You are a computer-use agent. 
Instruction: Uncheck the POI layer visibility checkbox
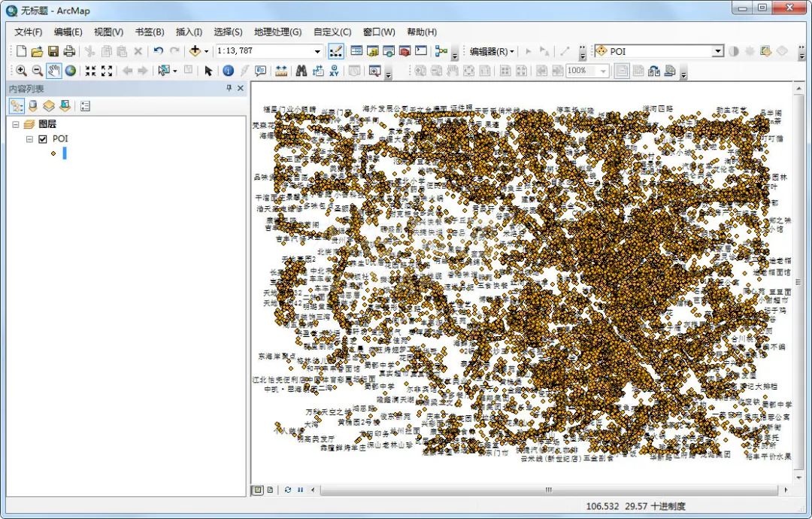tap(43, 138)
